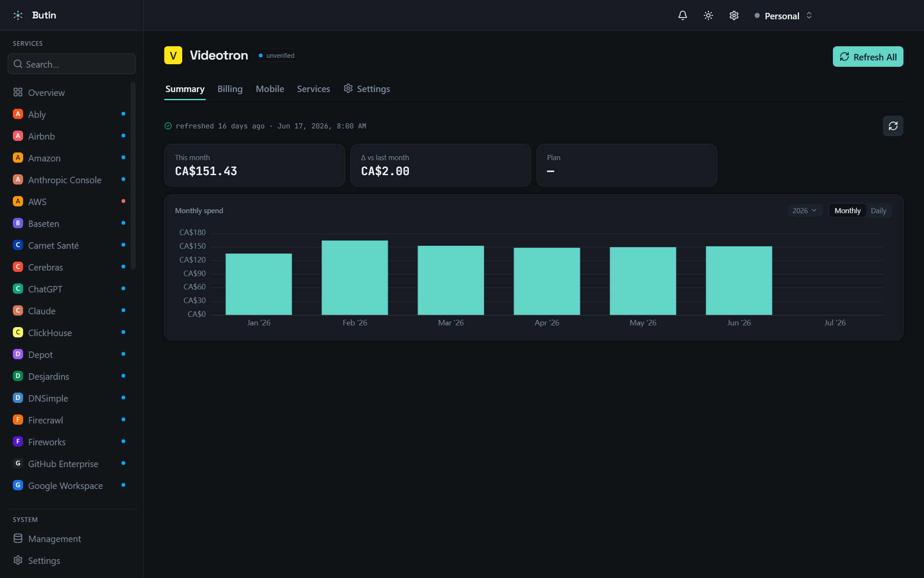
Task: Click the Anthropic Console icon
Action: [x=18, y=179]
